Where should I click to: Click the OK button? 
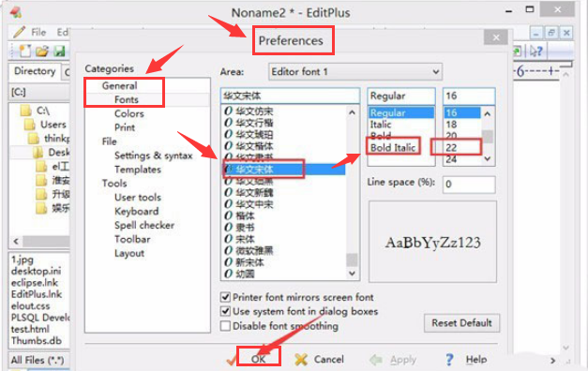click(x=259, y=360)
